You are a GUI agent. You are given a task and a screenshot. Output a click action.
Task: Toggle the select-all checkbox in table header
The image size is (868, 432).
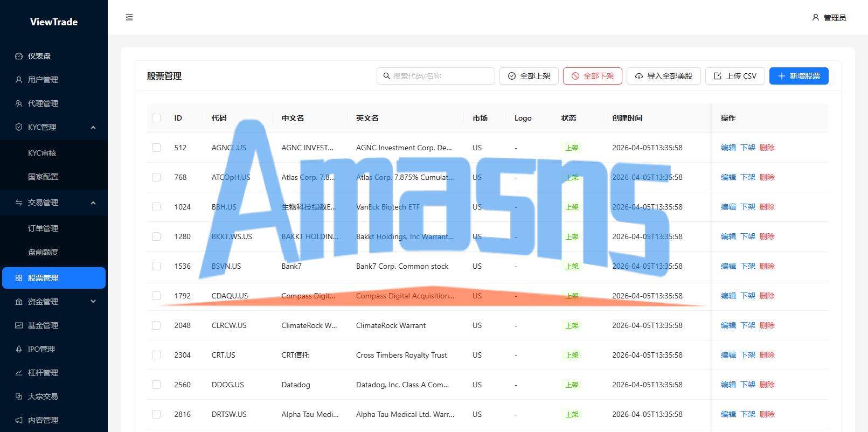tap(156, 118)
